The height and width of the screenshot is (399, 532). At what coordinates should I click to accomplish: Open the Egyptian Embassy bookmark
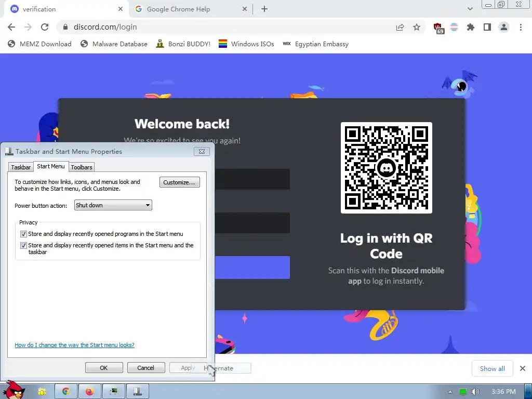click(x=315, y=44)
